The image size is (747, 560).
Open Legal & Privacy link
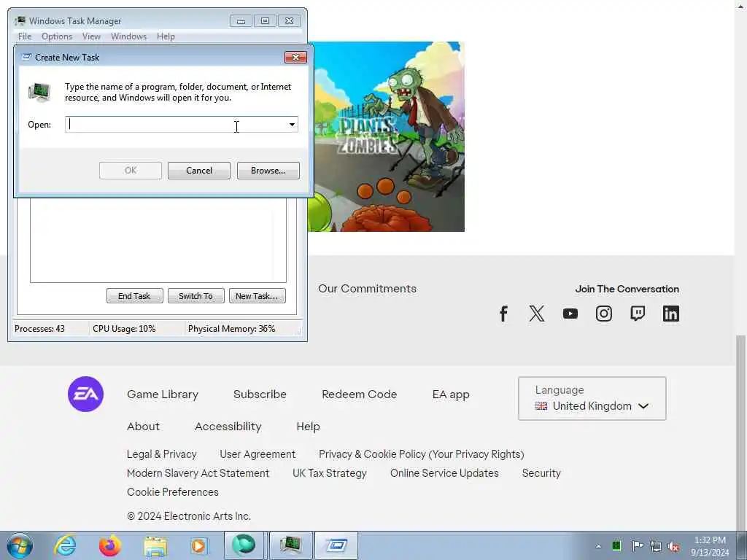coord(161,454)
